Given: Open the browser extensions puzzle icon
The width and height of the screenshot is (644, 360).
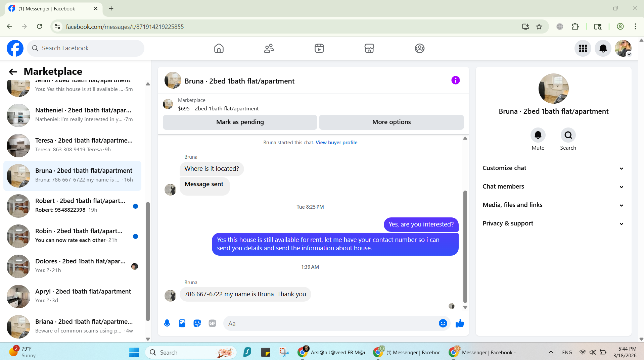Looking at the screenshot, I should [x=575, y=27].
